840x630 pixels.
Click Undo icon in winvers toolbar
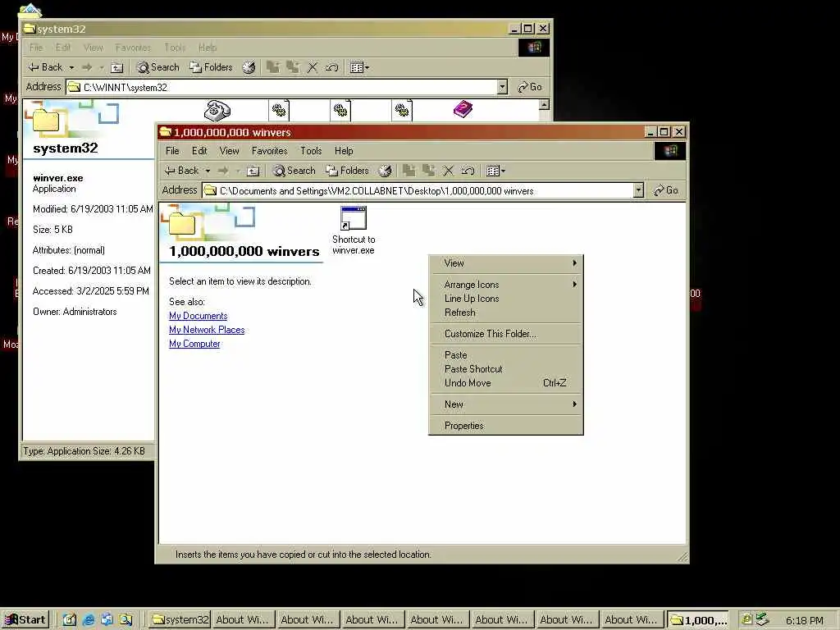coord(468,171)
